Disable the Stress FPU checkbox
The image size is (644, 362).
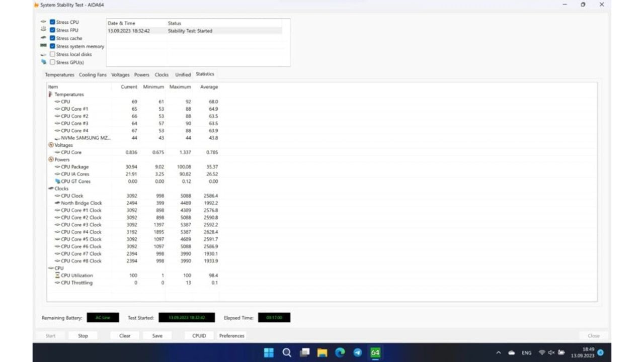pos(52,30)
